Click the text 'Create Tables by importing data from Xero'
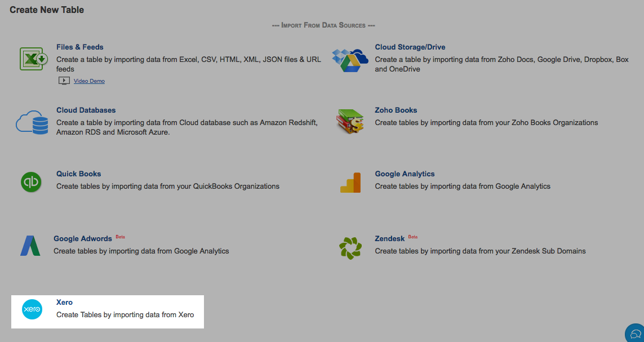 125,315
